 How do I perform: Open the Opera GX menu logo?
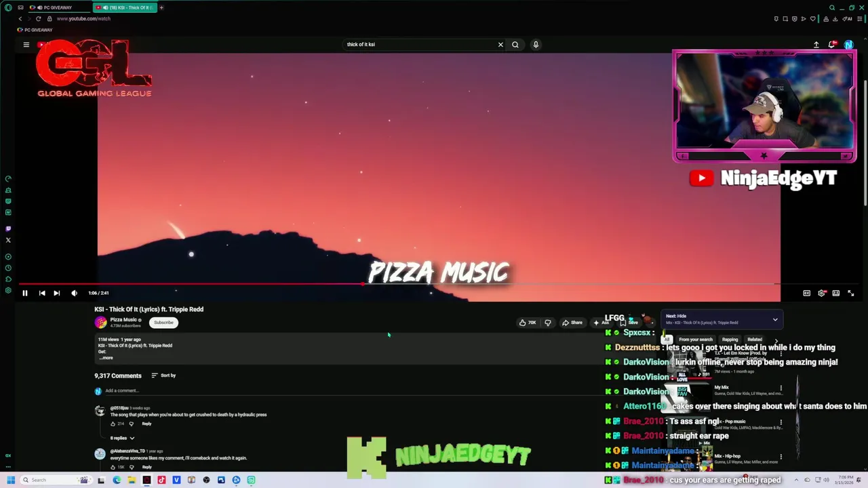coord(8,7)
